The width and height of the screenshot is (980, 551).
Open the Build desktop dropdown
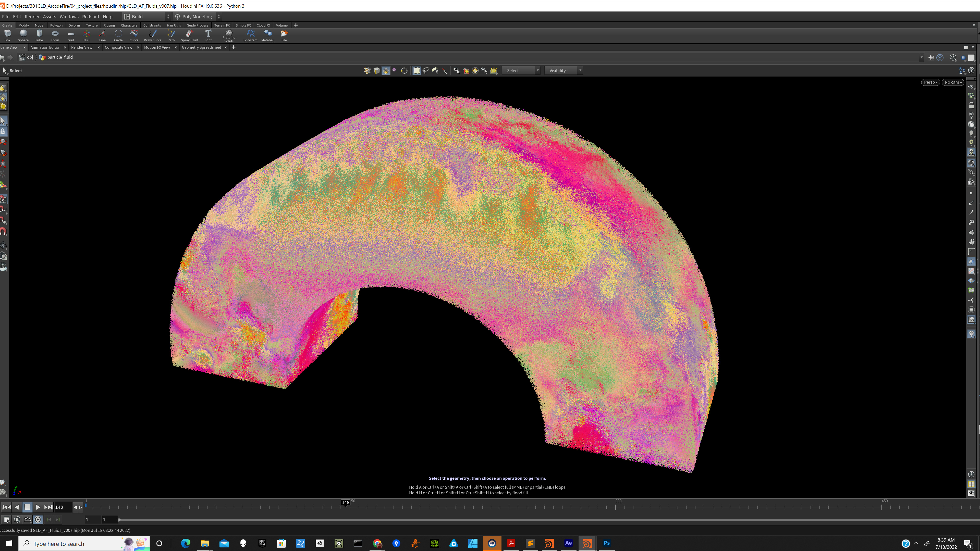click(146, 17)
